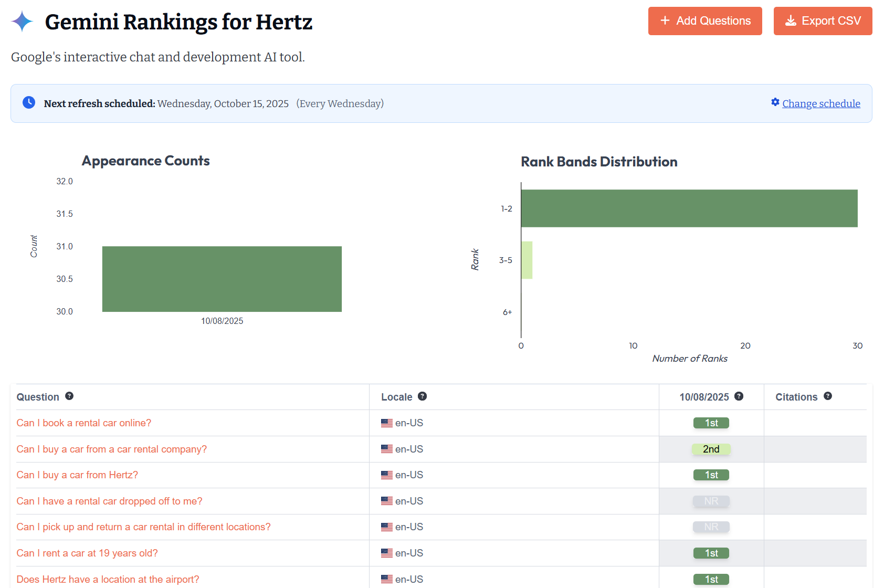Click the help icon next to 10/08/2025

[x=739, y=396]
